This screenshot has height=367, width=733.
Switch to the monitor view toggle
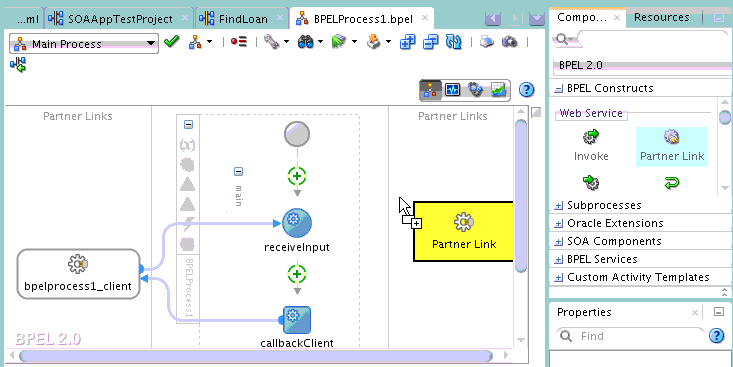tap(453, 90)
